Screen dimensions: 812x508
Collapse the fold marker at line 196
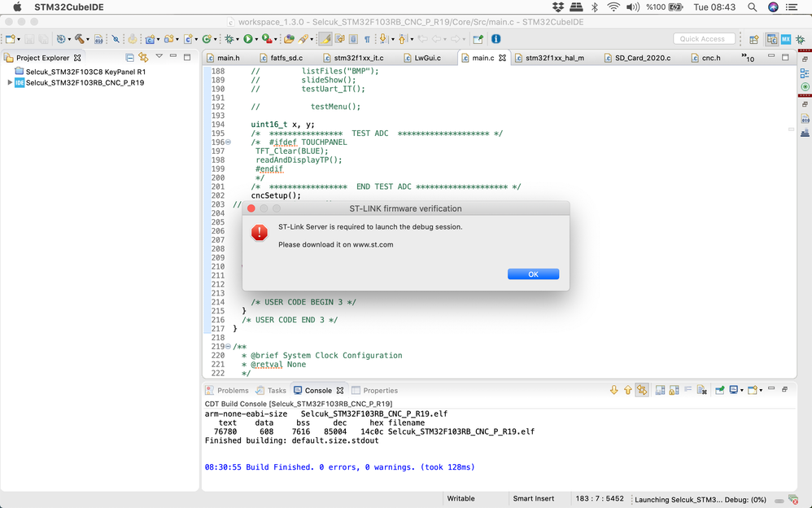tap(228, 142)
